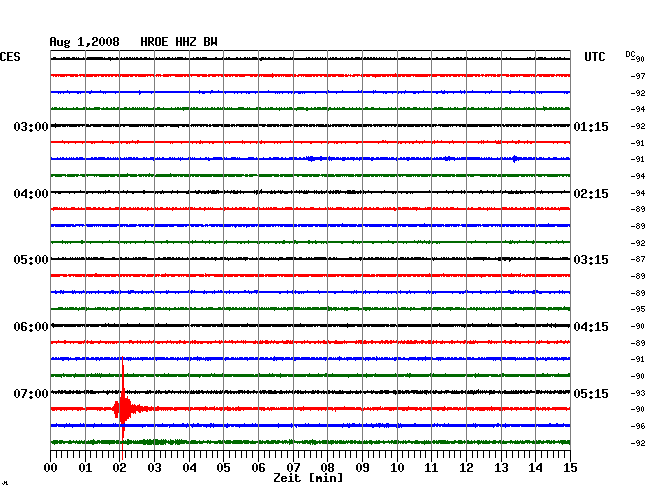Click the DC value '-97'
Screen dimensions: 650x494
click(638, 76)
